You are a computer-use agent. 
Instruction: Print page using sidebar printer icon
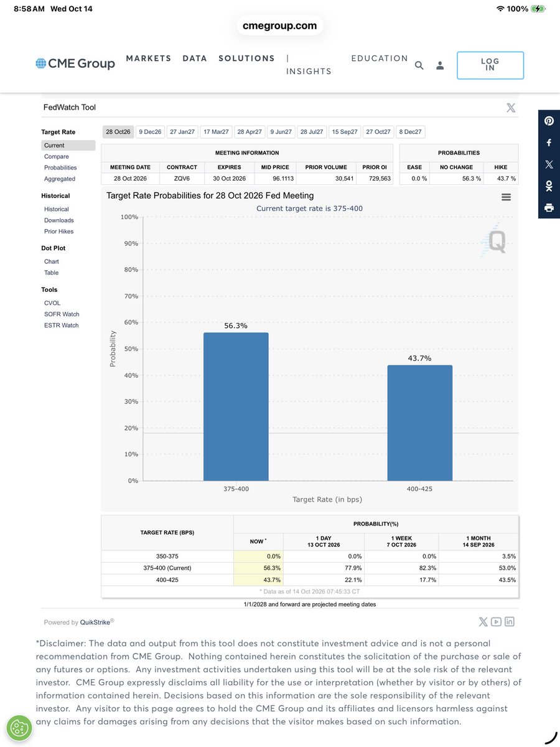click(x=549, y=208)
